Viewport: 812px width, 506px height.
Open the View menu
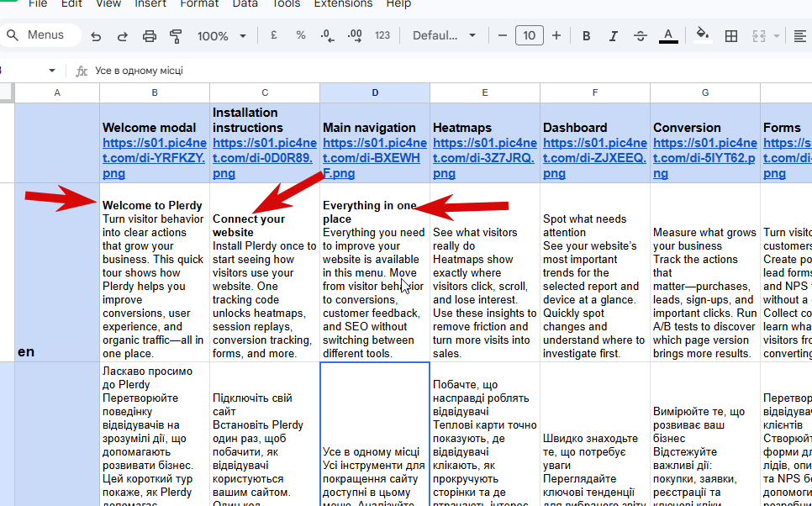pyautogui.click(x=108, y=4)
